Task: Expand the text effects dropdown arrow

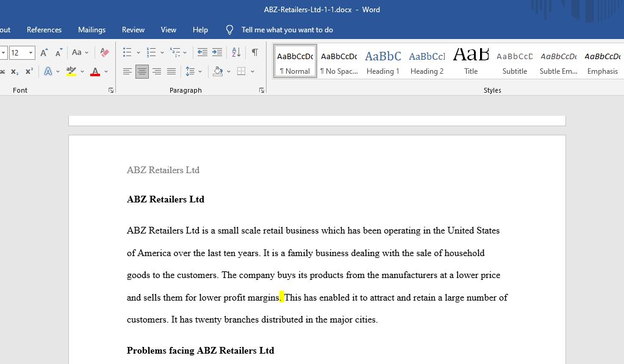Action: (x=58, y=71)
